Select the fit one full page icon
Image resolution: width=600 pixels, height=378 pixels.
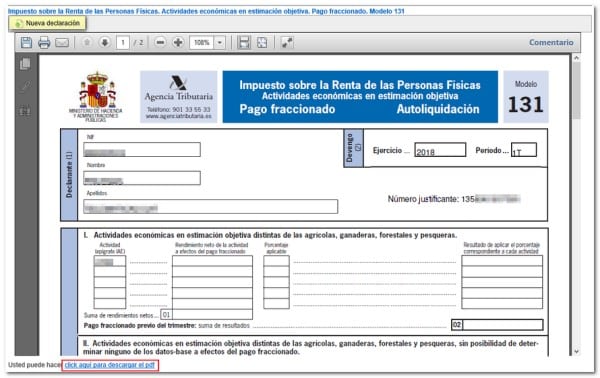(x=262, y=42)
